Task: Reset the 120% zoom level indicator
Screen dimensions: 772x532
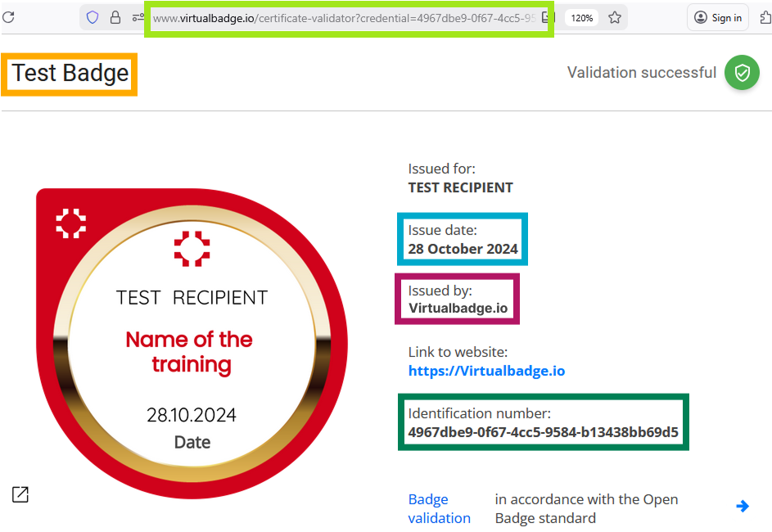Action: pos(581,18)
